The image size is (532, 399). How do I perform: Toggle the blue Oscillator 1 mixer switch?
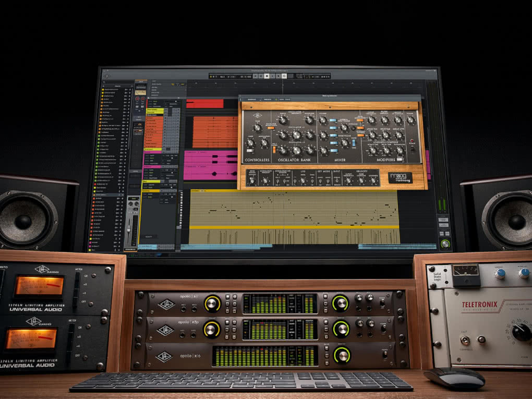coord(333,120)
